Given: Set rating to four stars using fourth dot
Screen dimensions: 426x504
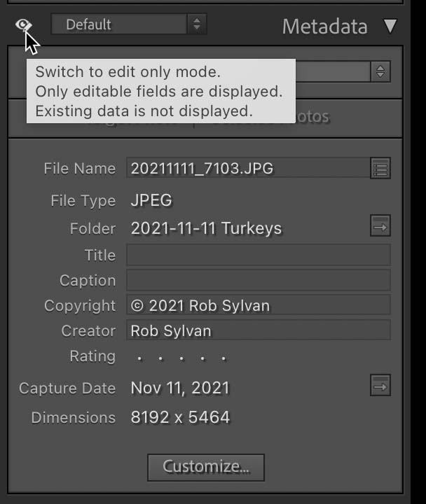Looking at the screenshot, I should pos(203,358).
